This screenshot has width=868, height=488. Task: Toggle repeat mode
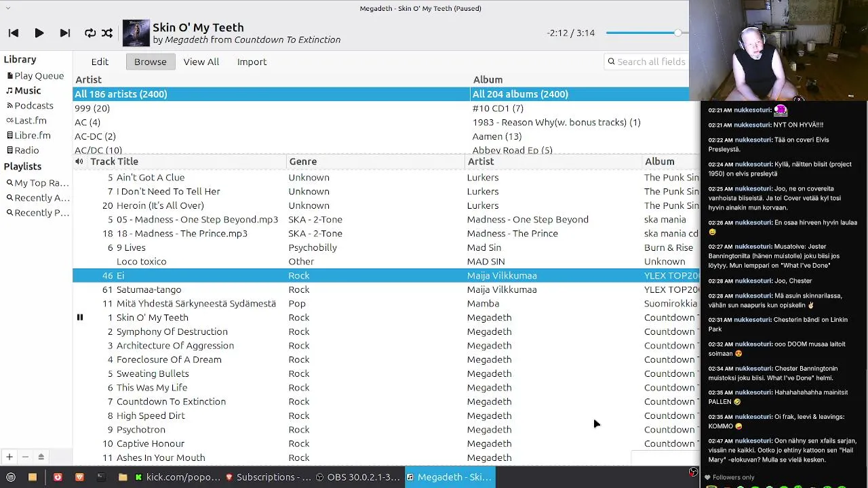point(90,33)
